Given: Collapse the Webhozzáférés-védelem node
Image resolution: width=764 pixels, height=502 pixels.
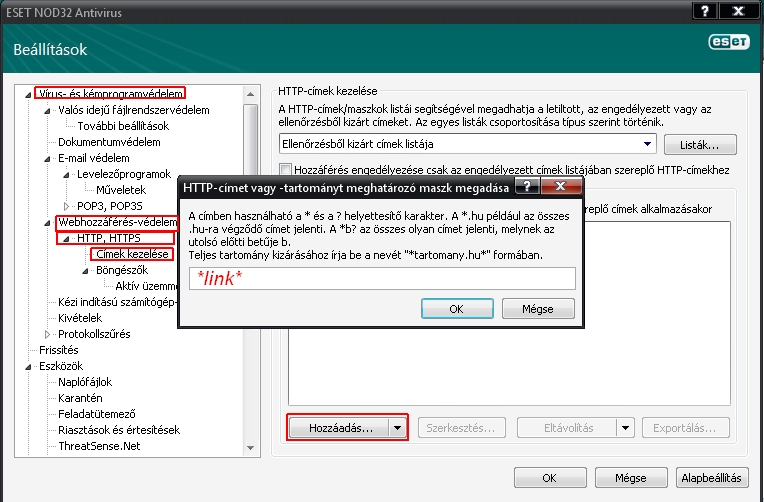Looking at the screenshot, I should tap(47, 223).
